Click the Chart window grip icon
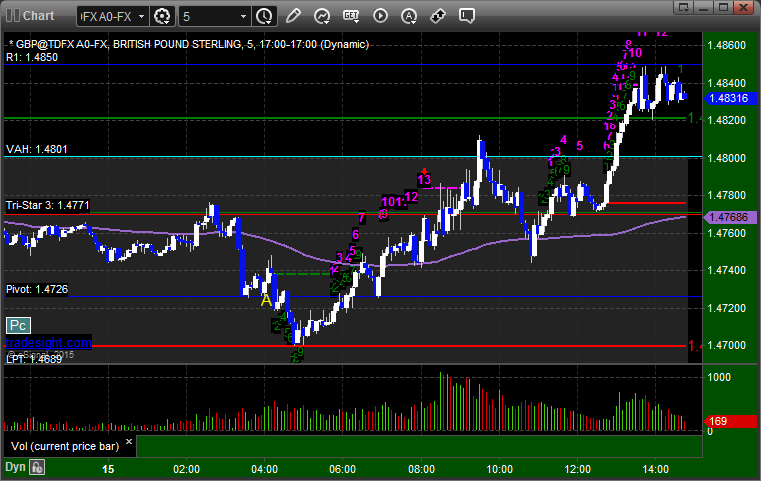 [12, 16]
